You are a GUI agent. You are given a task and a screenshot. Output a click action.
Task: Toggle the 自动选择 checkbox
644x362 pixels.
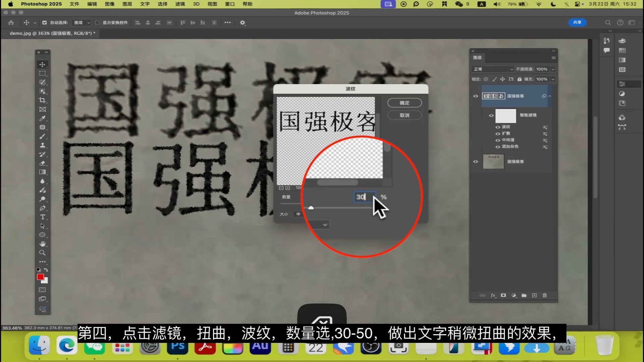[x=44, y=22]
